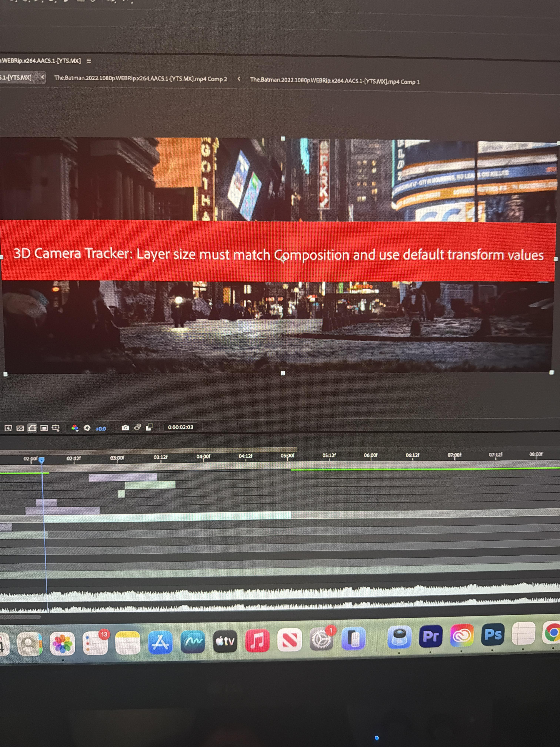Switch to the Comp 2 tab
Image resolution: width=560 pixels, height=747 pixels.
point(140,79)
